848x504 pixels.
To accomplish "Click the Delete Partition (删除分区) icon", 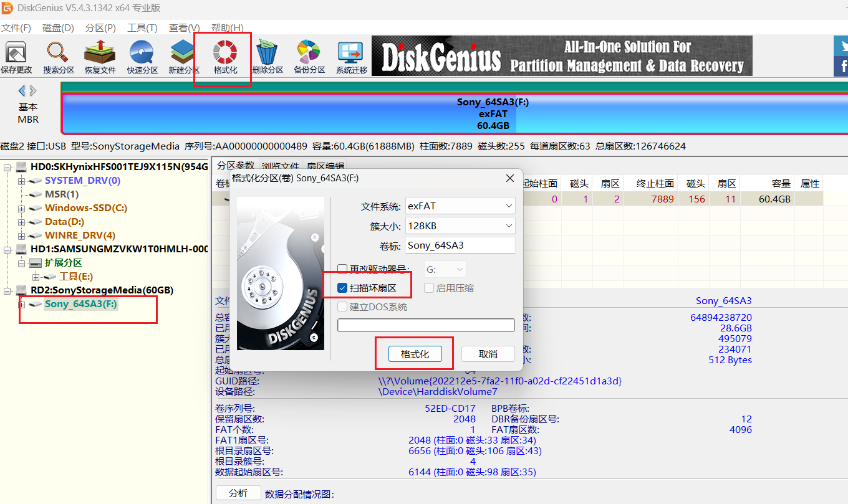I will [x=267, y=57].
